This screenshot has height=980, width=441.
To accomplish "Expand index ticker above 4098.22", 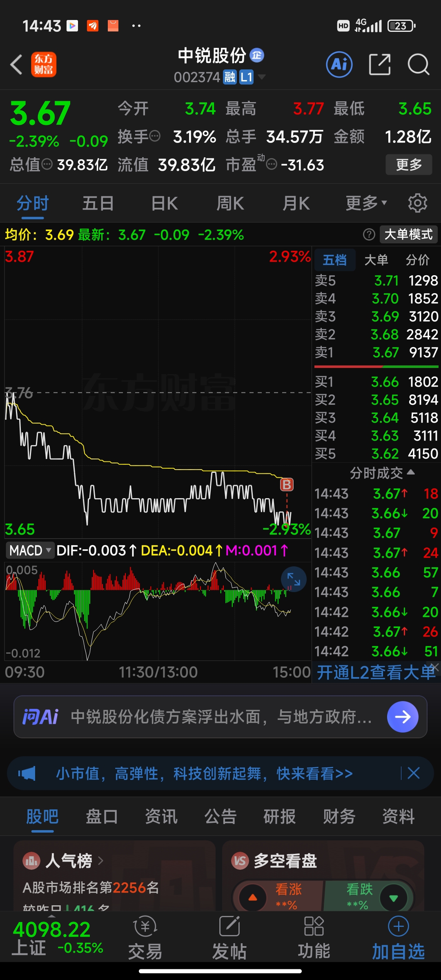I will 51,916.
